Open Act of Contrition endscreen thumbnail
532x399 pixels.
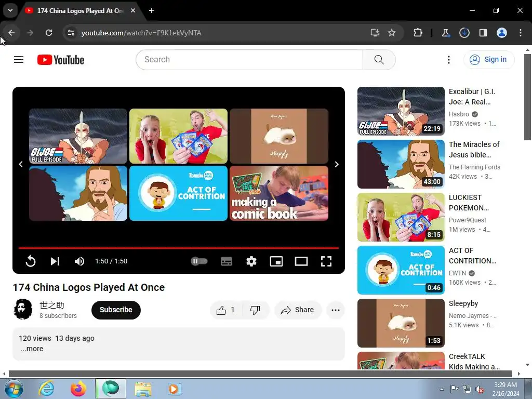point(179,193)
